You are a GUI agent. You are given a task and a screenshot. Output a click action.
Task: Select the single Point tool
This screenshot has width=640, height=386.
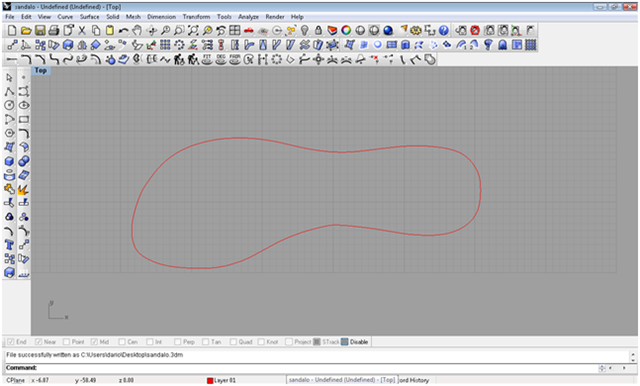(x=24, y=78)
